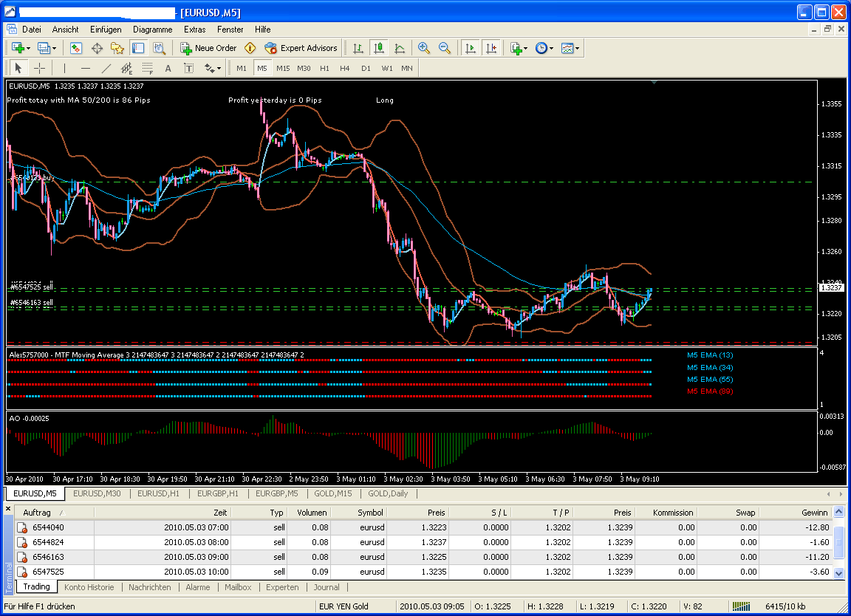851x616 pixels.
Task: Toggle chart shift option
Action: coord(491,48)
